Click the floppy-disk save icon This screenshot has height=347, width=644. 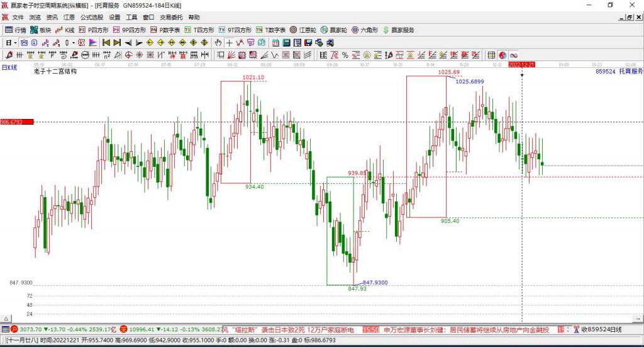pyautogui.click(x=308, y=42)
